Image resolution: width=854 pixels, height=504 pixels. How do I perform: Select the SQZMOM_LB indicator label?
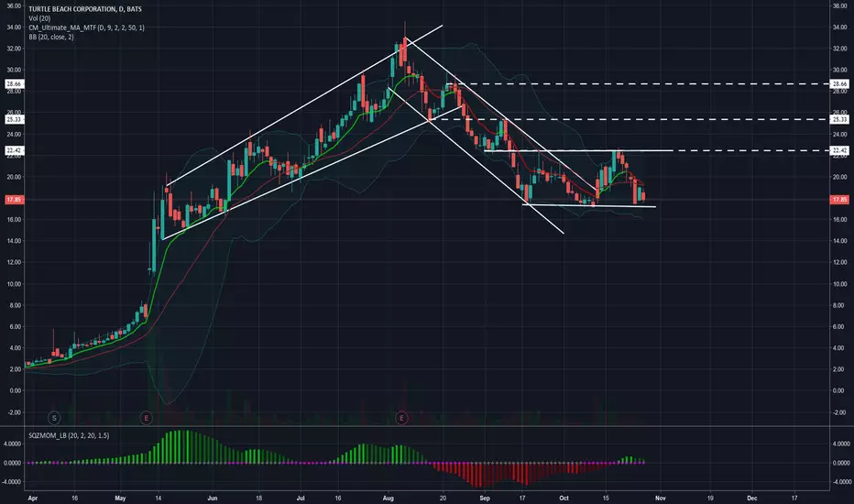[69, 435]
